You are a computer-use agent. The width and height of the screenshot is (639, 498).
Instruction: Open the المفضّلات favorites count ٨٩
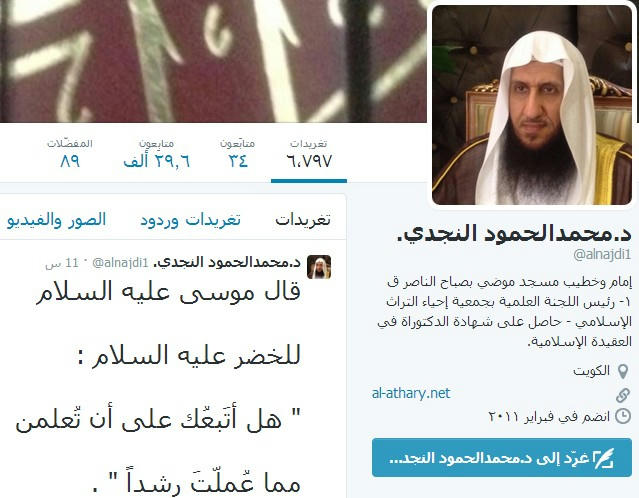(x=70, y=155)
